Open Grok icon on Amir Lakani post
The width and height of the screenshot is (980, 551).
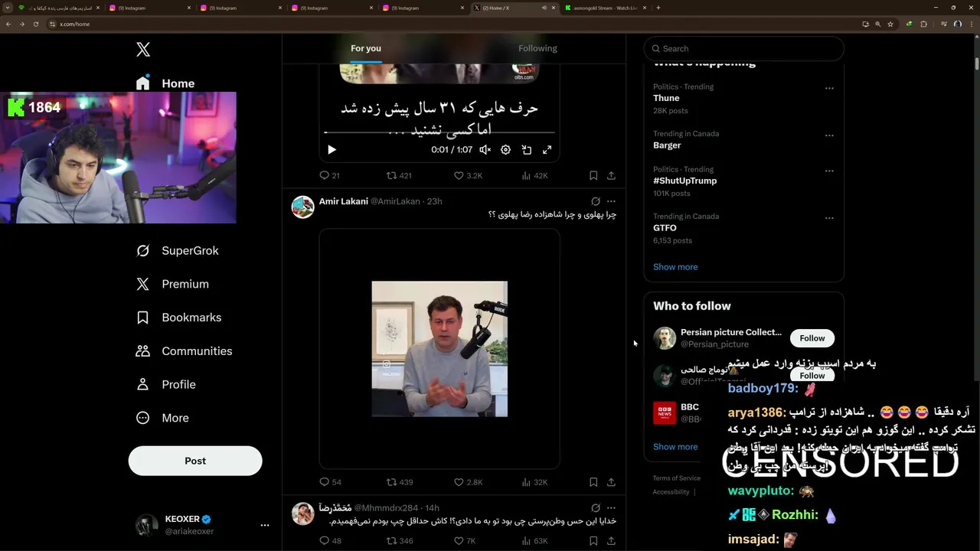click(x=596, y=201)
